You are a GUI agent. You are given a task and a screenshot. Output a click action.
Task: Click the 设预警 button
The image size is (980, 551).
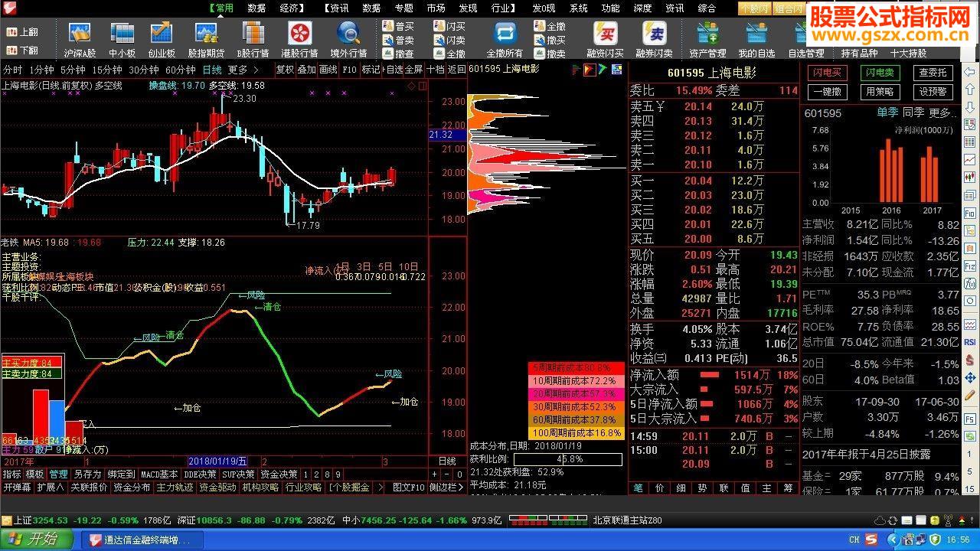pyautogui.click(x=933, y=92)
